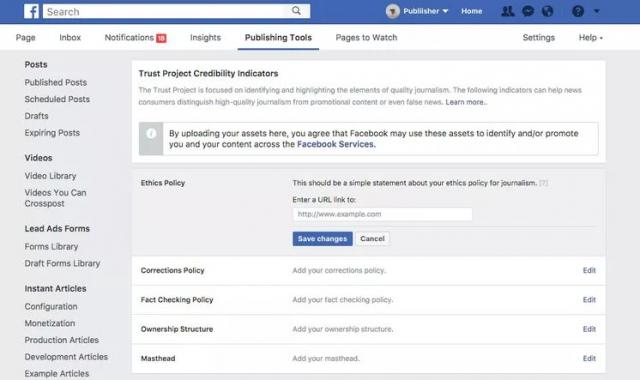Open the Notifications tab

[129, 38]
